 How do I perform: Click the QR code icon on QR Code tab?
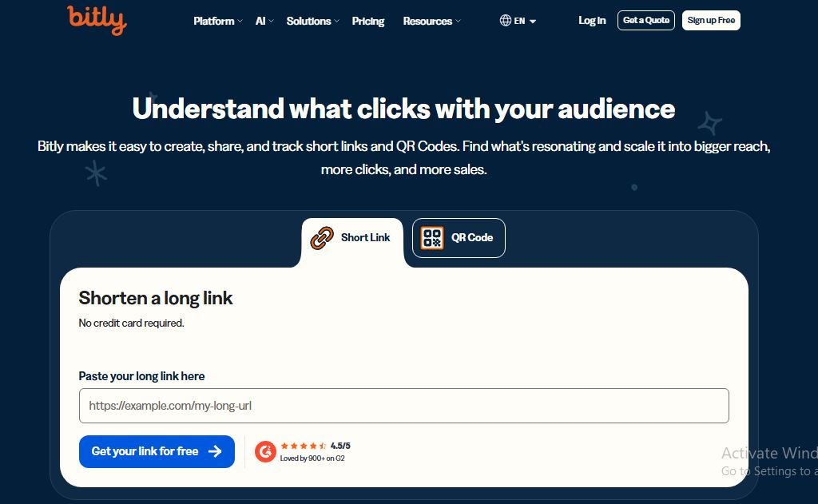[432, 238]
